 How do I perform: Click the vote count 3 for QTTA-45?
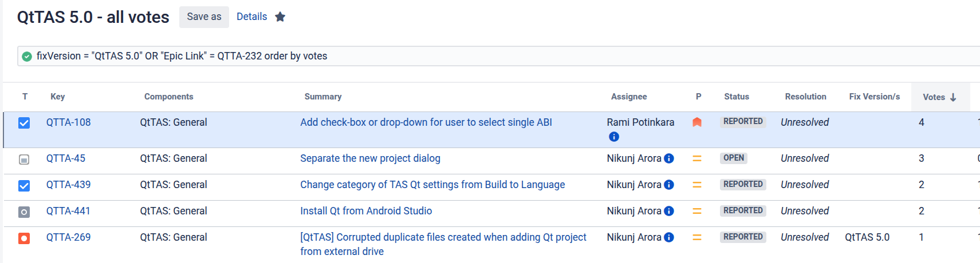pos(922,158)
